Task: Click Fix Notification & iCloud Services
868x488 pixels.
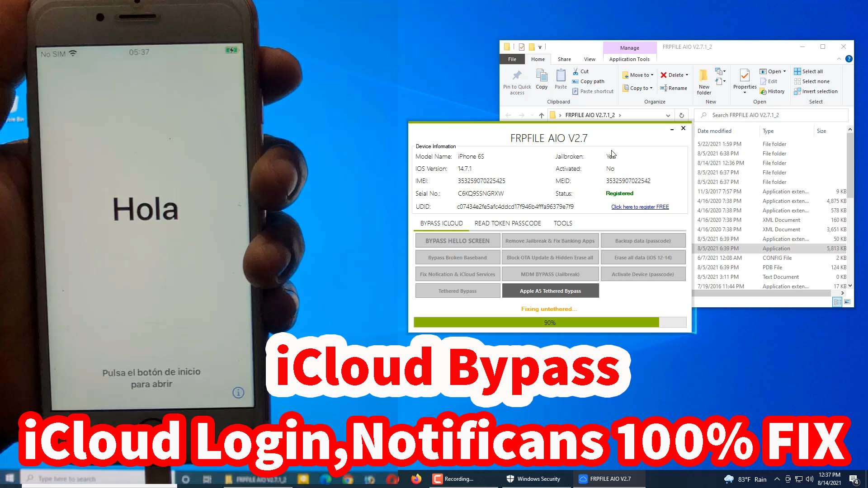Action: point(457,273)
